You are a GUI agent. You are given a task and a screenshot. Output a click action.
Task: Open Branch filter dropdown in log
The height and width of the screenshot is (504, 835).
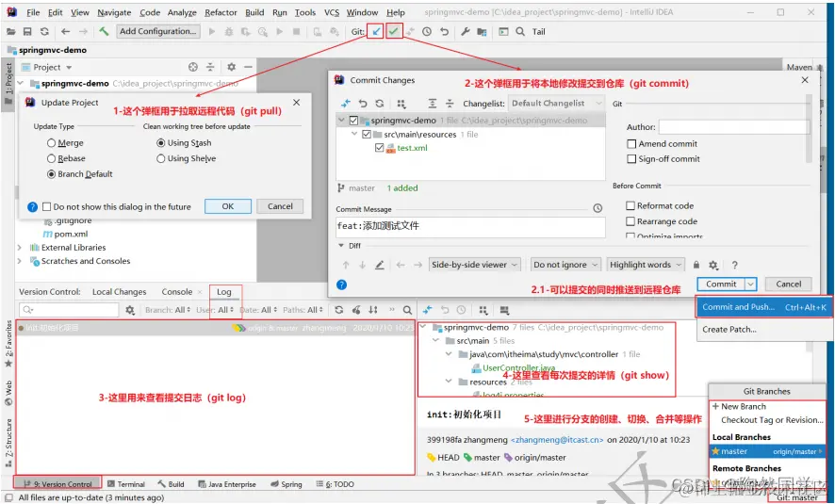coord(167,310)
